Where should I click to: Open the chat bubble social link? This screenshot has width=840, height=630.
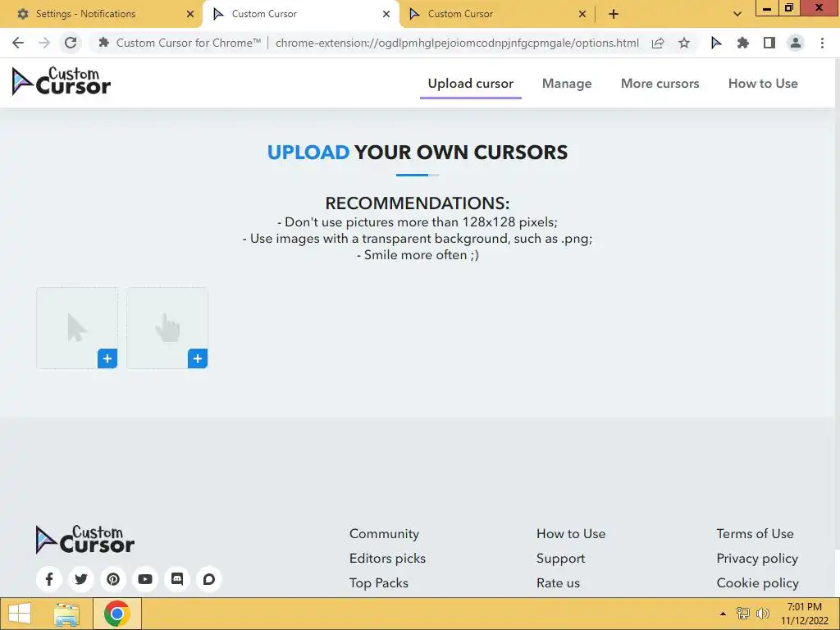[209, 579]
